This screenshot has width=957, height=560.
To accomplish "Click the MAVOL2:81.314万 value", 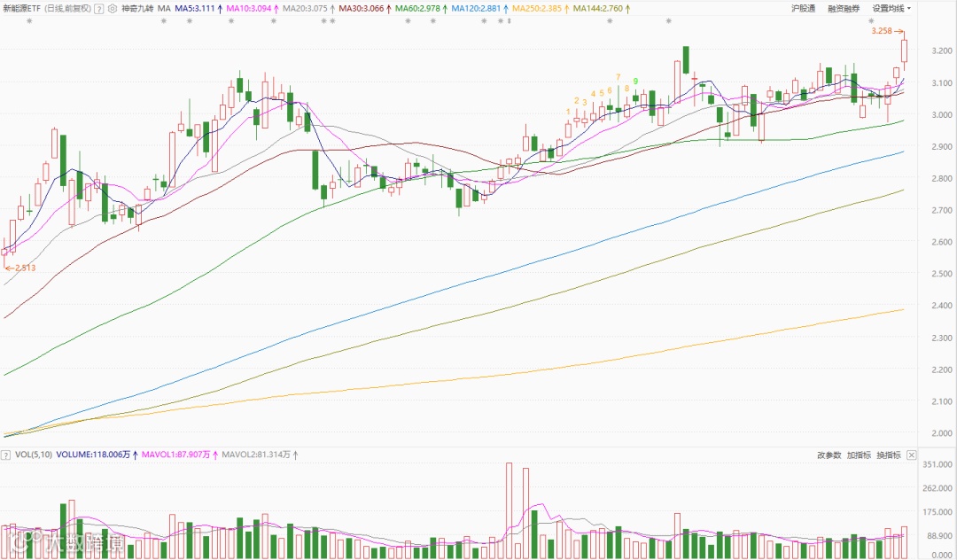I will (256, 455).
